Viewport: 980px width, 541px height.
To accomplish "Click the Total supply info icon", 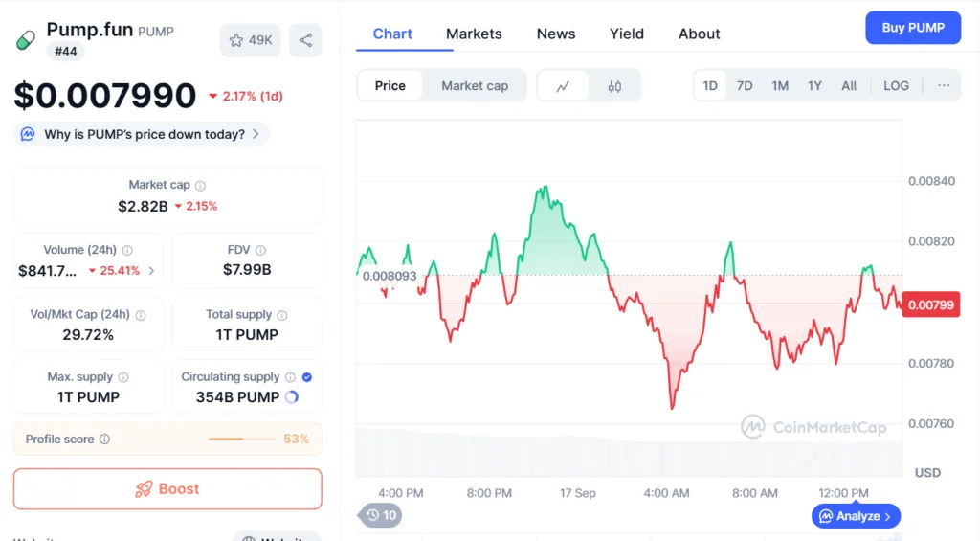I will click(x=282, y=315).
